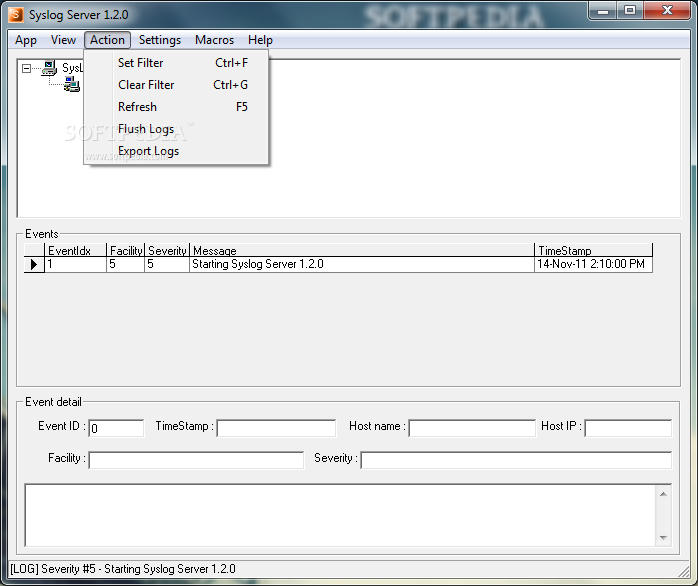Close the open Action menu

tap(107, 40)
